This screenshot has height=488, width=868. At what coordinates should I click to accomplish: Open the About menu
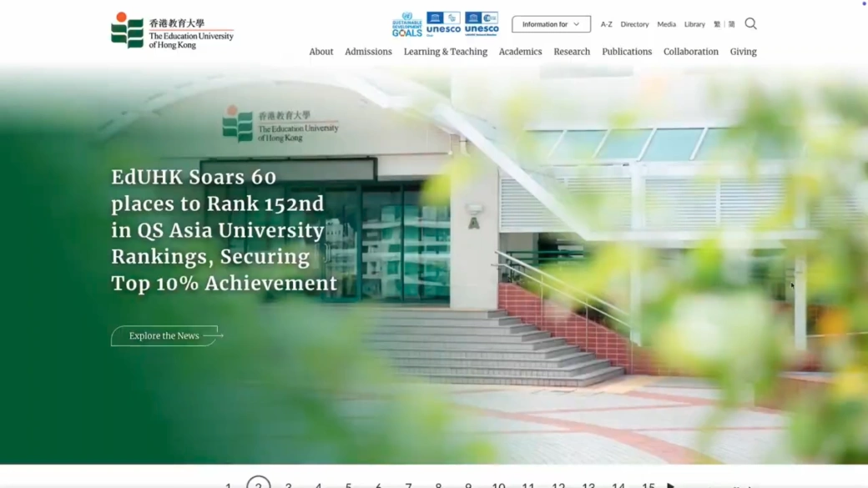321,52
